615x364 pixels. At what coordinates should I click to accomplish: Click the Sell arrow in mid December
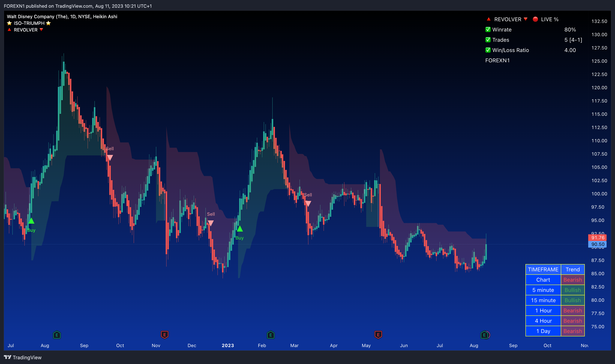coord(211,223)
